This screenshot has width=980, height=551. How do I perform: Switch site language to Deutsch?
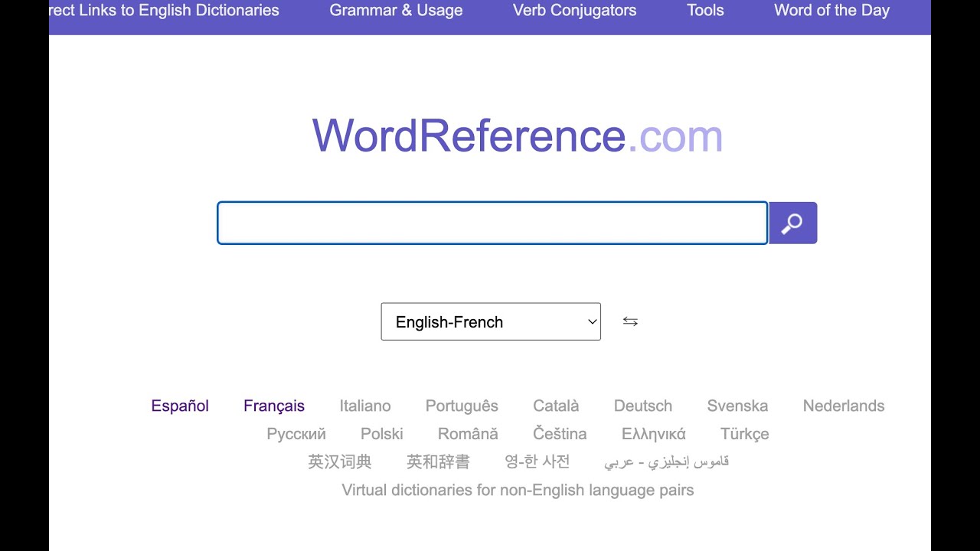pyautogui.click(x=643, y=406)
